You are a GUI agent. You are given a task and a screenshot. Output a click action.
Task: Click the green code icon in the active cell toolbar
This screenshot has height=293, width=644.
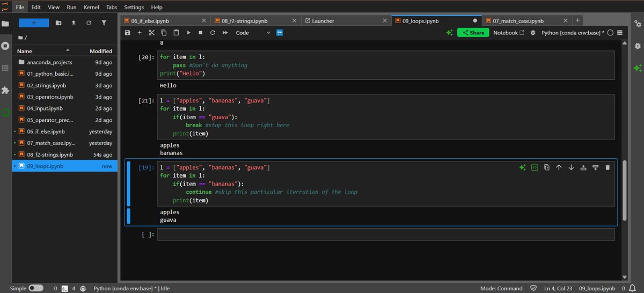(x=535, y=167)
